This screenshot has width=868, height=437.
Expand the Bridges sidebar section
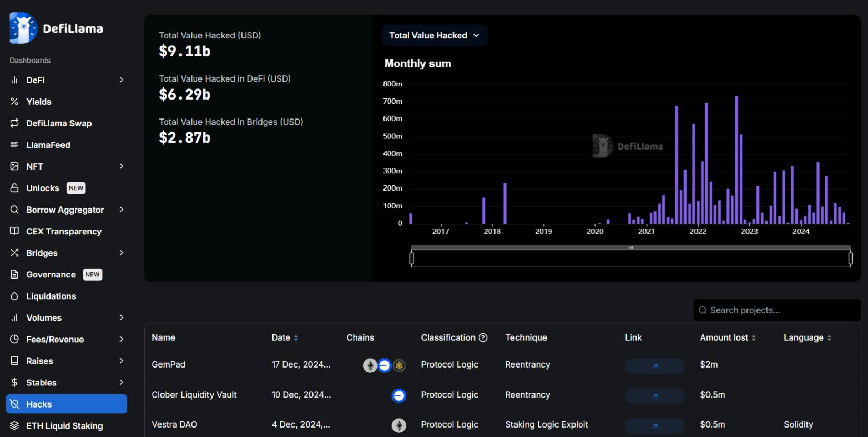(122, 253)
